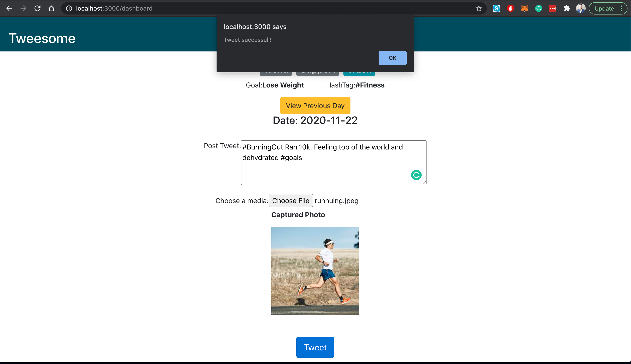Image resolution: width=631 pixels, height=364 pixels.
Task: Click the blue Tweet button
Action: [x=315, y=347]
